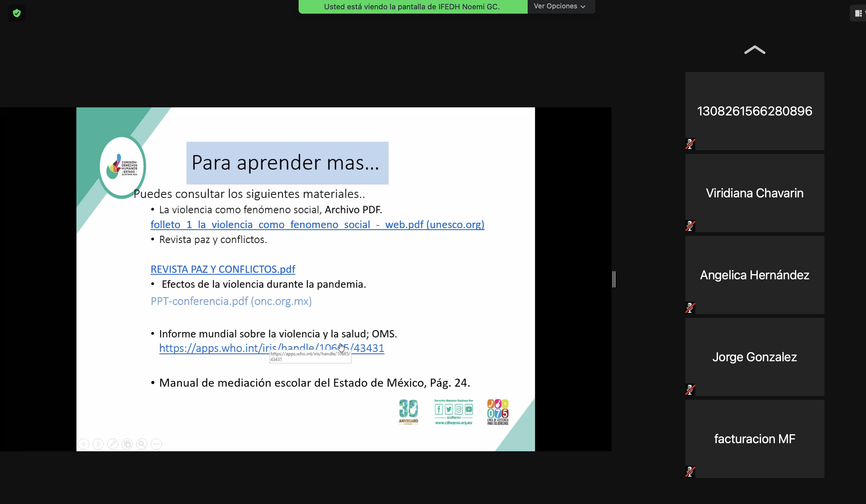Open the PPT-conferencia.pdf (onc.org.mx) link
The image size is (866, 504).
click(231, 301)
